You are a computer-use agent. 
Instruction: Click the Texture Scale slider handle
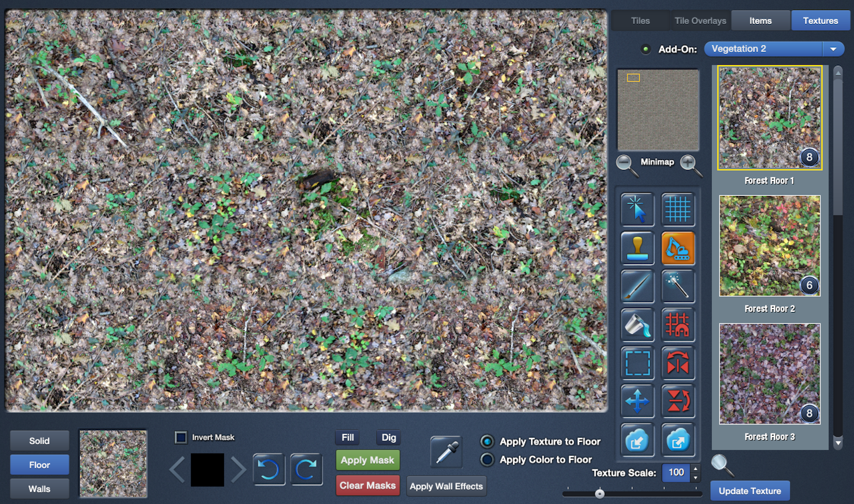[x=600, y=493]
